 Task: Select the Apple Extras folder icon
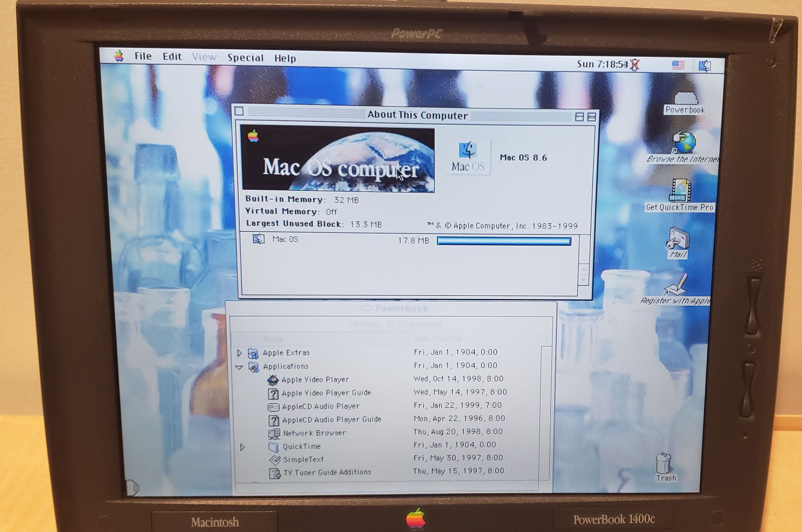(253, 353)
